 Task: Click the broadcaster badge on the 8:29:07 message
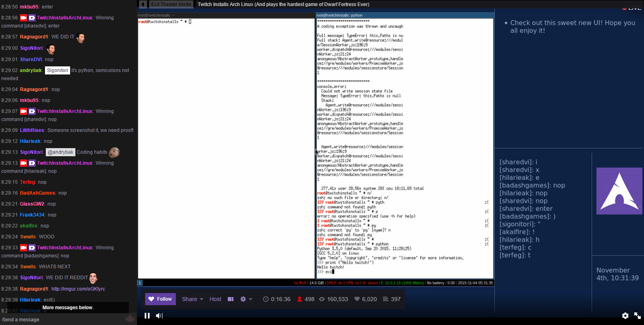[24, 111]
